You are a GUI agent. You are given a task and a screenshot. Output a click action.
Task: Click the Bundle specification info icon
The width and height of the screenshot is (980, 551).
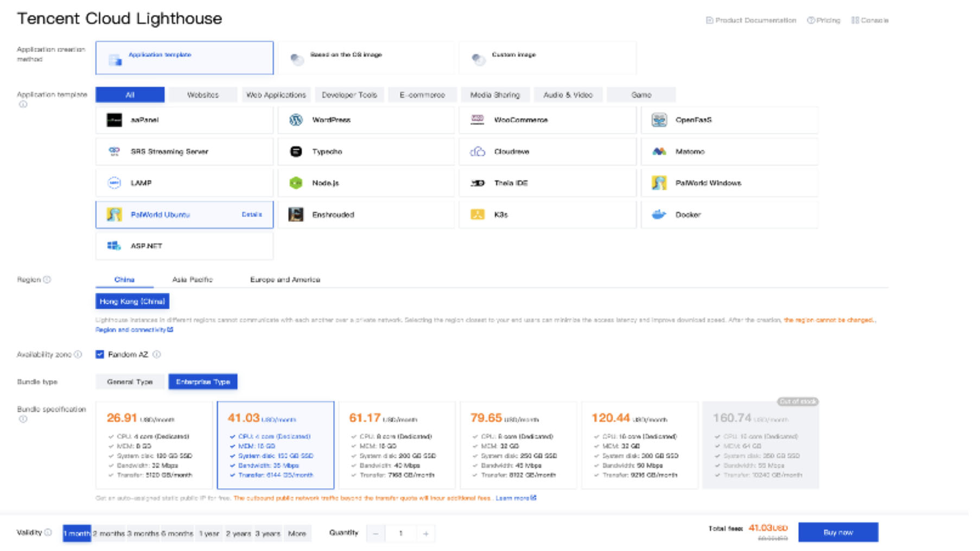pos(23,419)
